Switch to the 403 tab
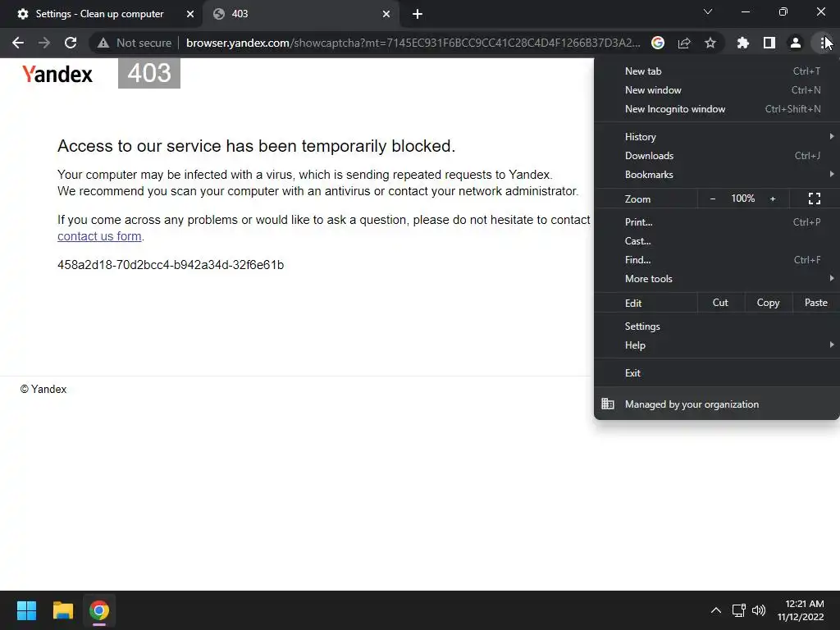The width and height of the screenshot is (840, 630). [x=302, y=14]
